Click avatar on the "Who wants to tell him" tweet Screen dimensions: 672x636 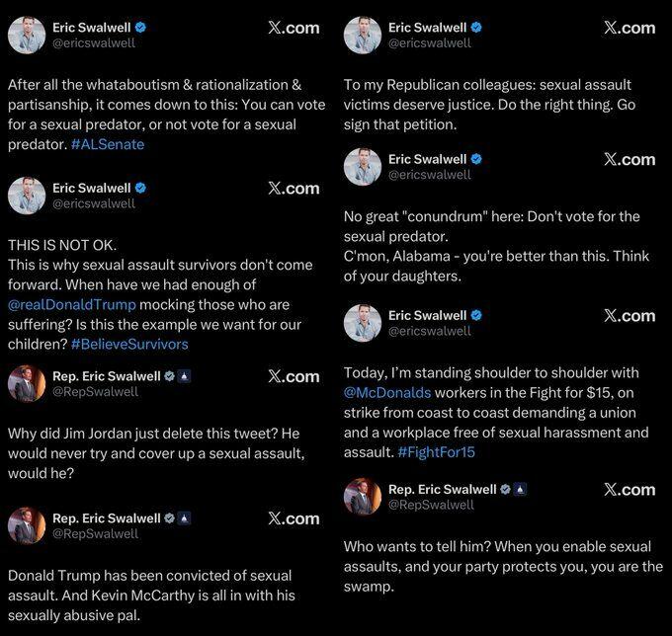pyautogui.click(x=363, y=497)
